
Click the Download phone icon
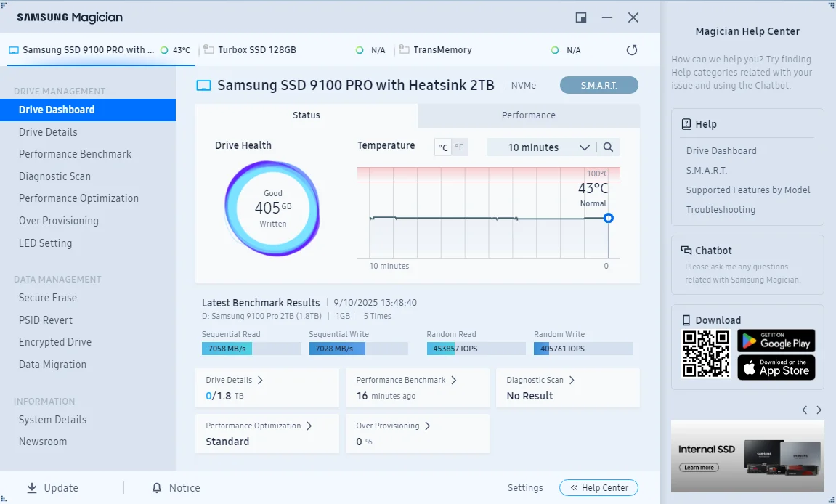pos(686,320)
